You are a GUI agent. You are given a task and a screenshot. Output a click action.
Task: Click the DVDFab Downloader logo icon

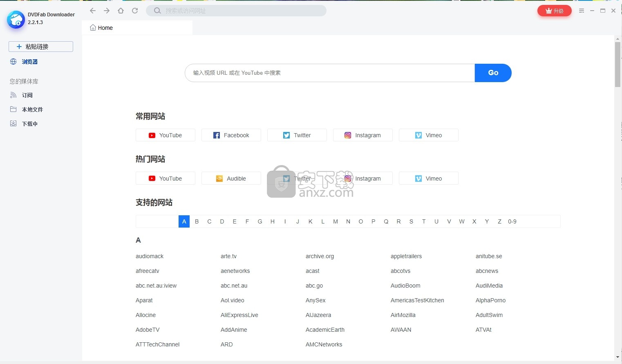[x=16, y=19]
